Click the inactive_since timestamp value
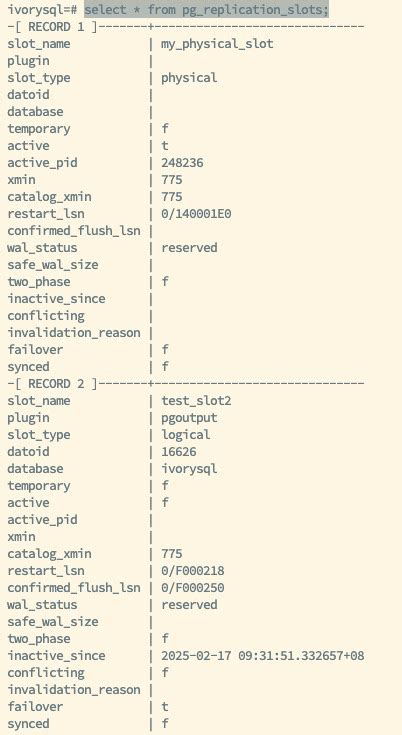Image resolution: width=402 pixels, height=735 pixels. 262,656
